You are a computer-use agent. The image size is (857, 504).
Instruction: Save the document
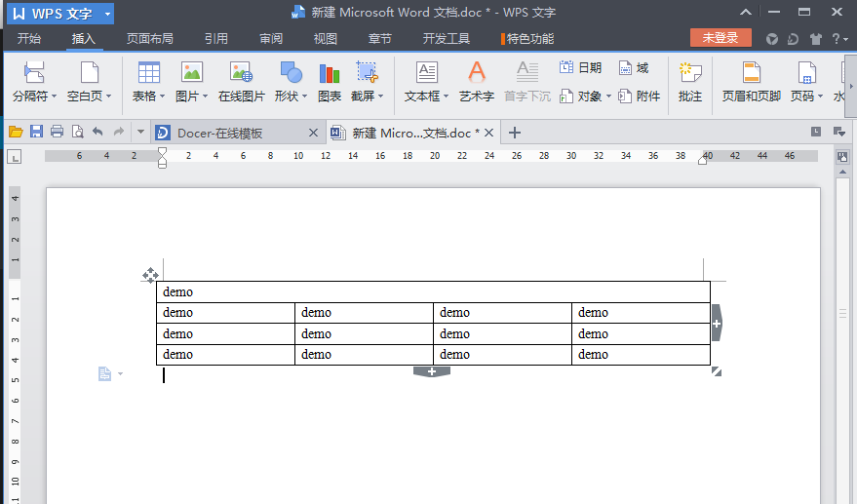(x=37, y=132)
